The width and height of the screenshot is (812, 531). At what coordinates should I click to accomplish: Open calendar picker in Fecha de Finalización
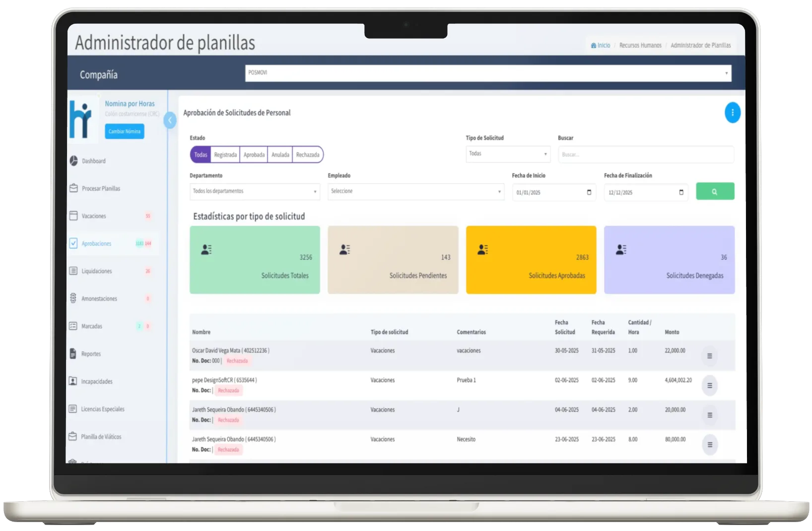point(681,192)
